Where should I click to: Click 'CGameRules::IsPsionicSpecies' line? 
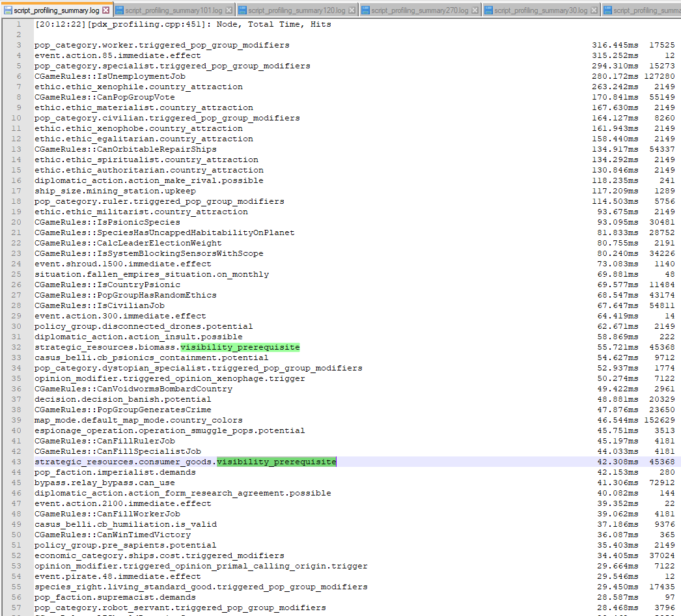107,223
